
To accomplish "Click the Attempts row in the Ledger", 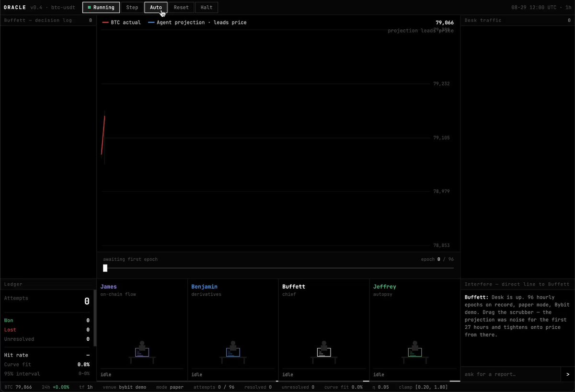I will coord(47,301).
